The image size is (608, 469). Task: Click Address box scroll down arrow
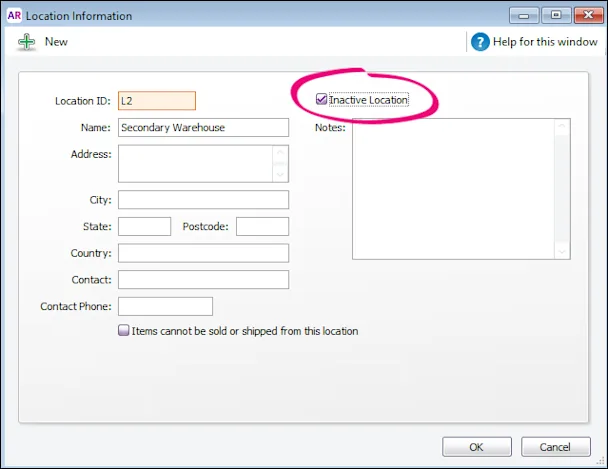pyautogui.click(x=280, y=175)
